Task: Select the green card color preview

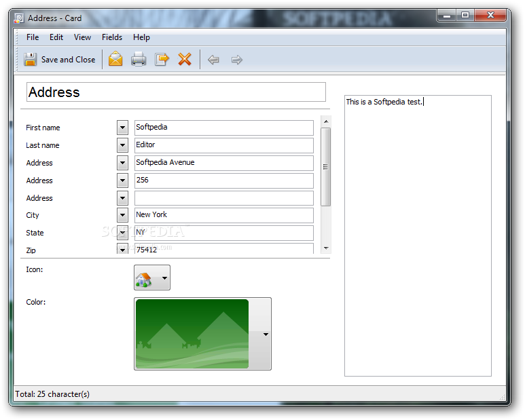Action: tap(192, 334)
